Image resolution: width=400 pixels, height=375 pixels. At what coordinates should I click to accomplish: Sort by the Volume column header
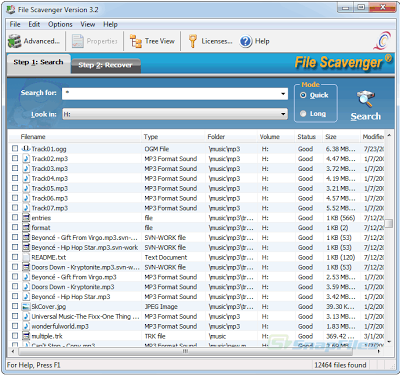[x=276, y=137]
